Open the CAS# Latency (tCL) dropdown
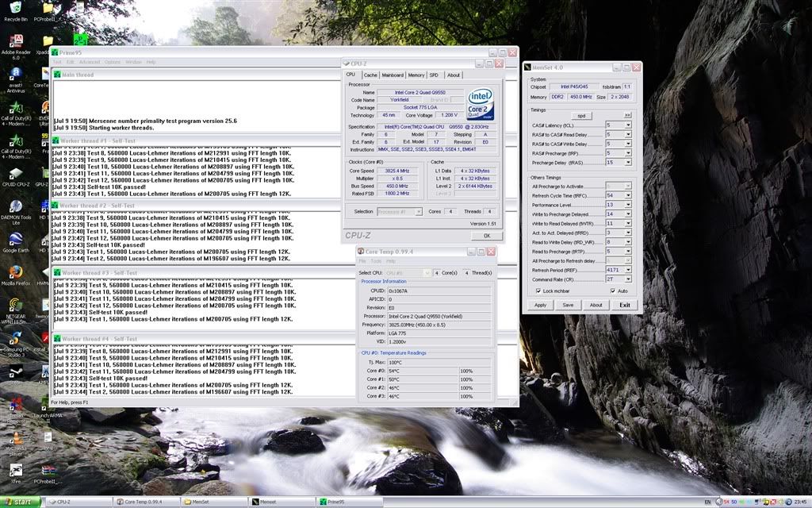Viewport: 812px width, 508px height. pyautogui.click(x=628, y=125)
